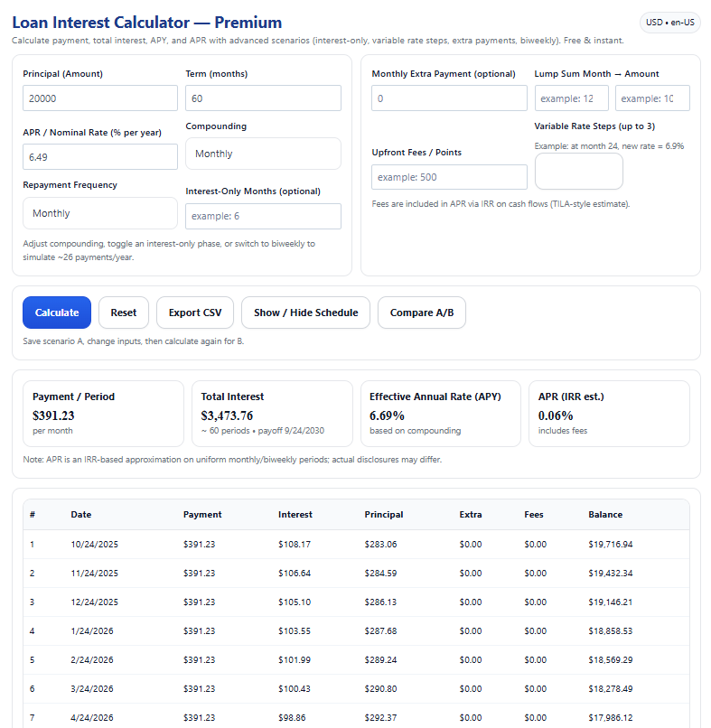The image size is (711, 728).
Task: Select the date 12/24/2025 cell
Action: [x=94, y=602]
